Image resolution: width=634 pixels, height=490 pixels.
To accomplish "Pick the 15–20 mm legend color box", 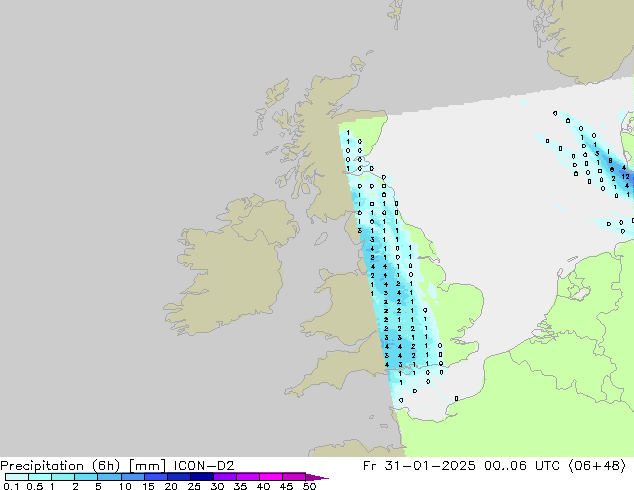I will point(156,477).
